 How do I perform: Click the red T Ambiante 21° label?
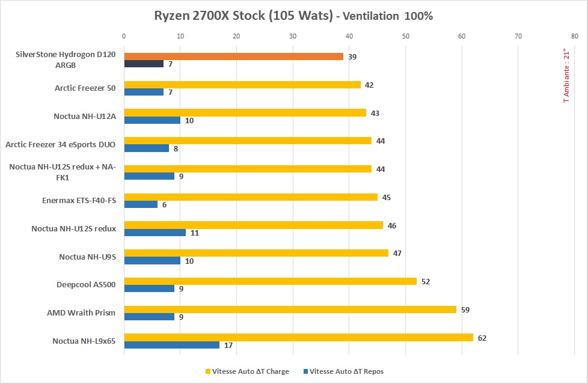566,75
